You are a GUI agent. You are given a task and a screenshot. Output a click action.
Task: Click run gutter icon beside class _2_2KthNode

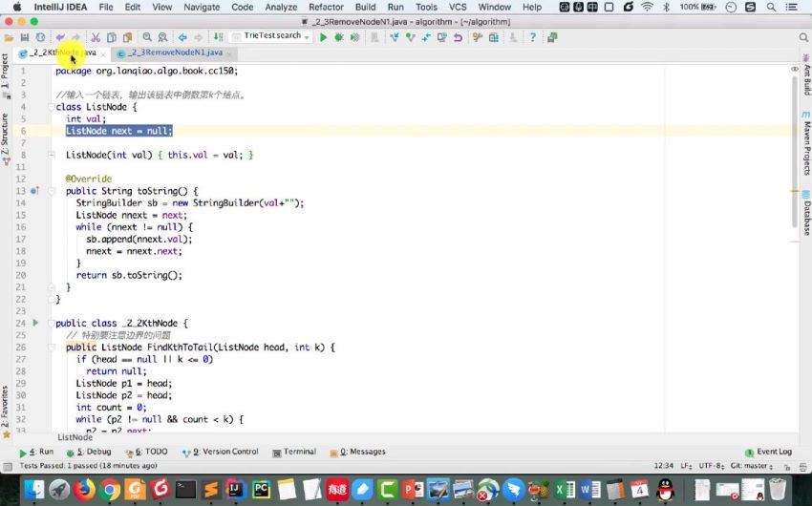[x=35, y=323]
